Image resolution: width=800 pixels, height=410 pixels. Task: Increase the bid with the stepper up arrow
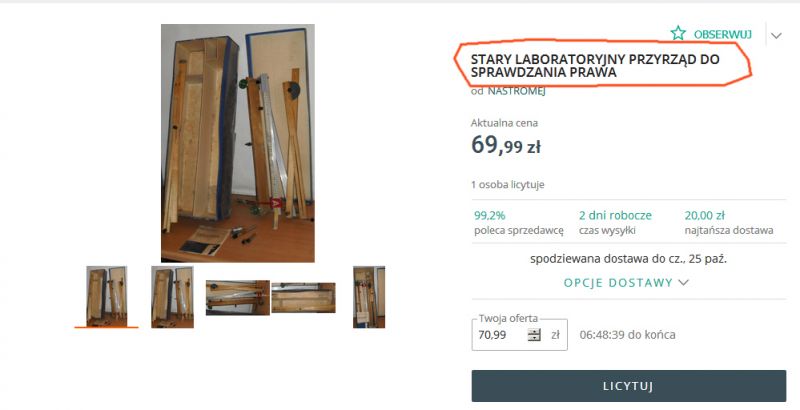coord(534,331)
